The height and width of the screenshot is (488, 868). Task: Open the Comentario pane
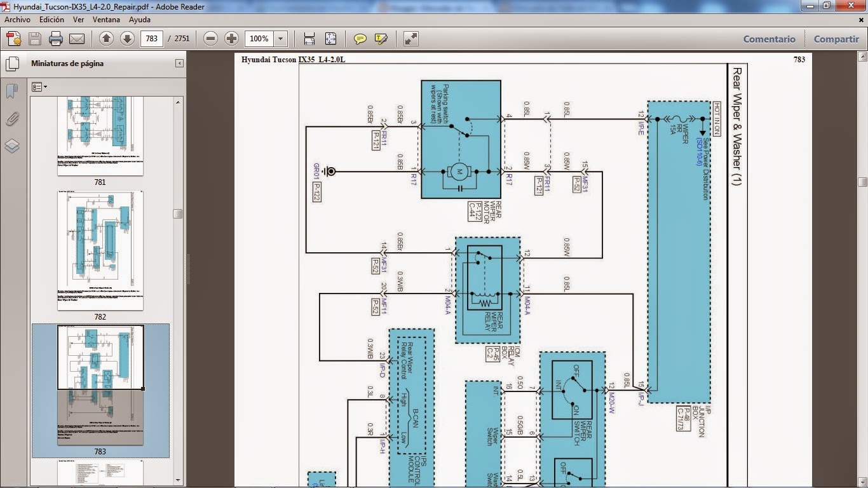coord(770,39)
